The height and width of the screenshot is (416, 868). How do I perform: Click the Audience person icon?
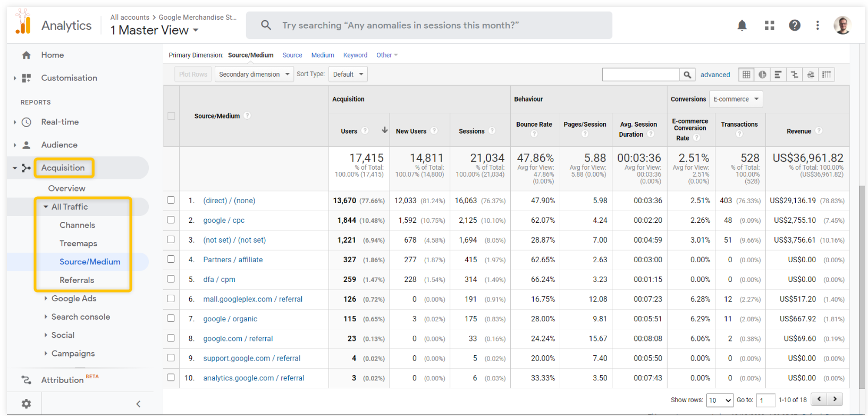pos(26,145)
